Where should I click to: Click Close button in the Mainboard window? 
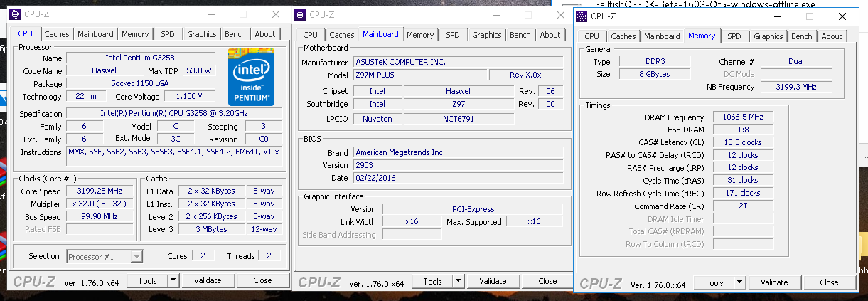click(x=547, y=282)
